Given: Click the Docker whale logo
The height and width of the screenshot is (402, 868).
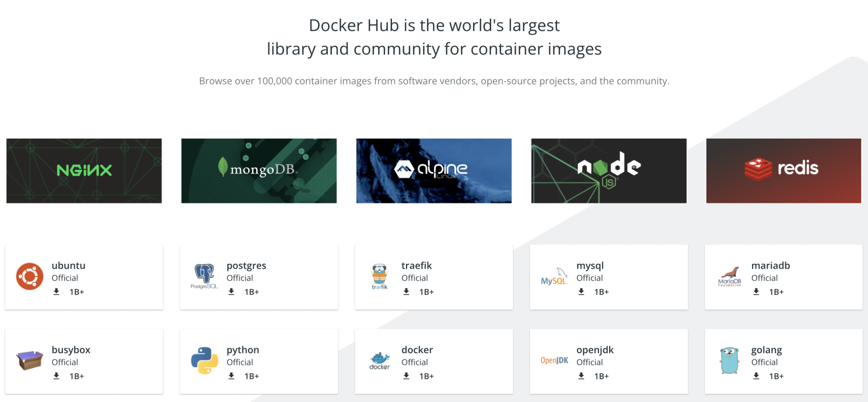Looking at the screenshot, I should 379,360.
